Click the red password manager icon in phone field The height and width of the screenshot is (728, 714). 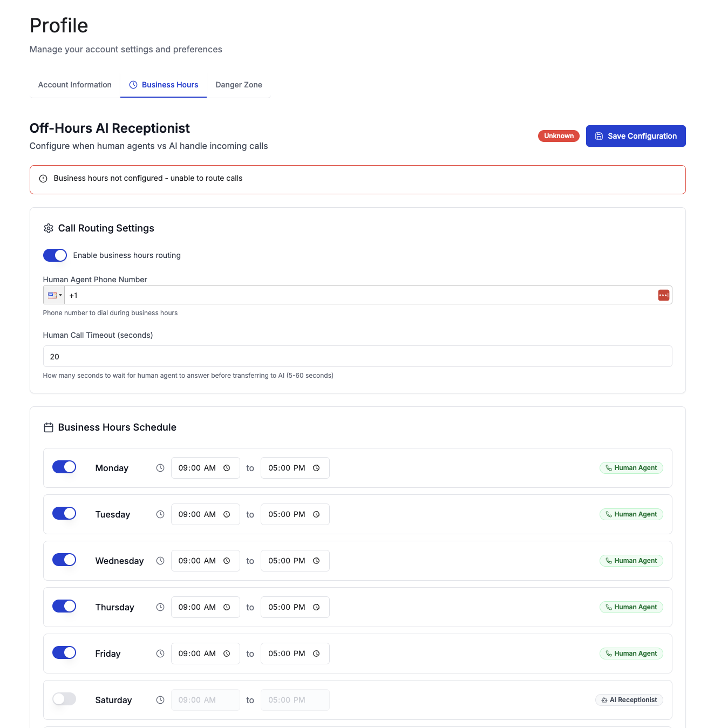(664, 295)
